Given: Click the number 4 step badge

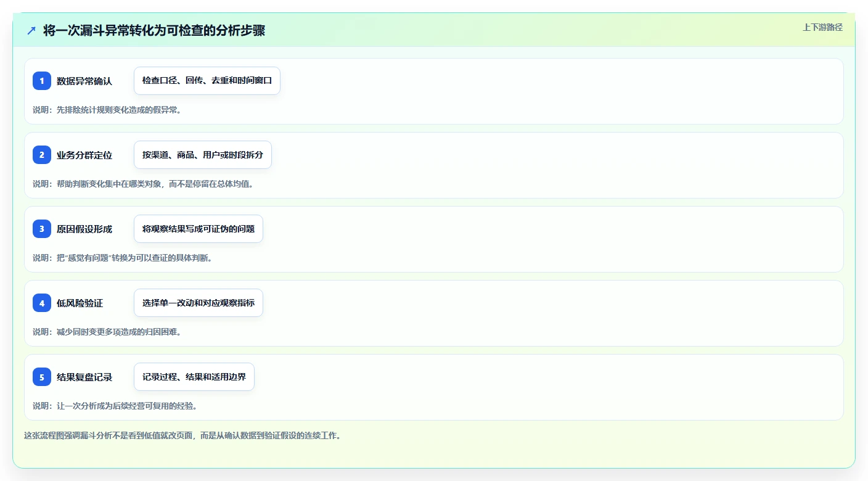Looking at the screenshot, I should 42,303.
